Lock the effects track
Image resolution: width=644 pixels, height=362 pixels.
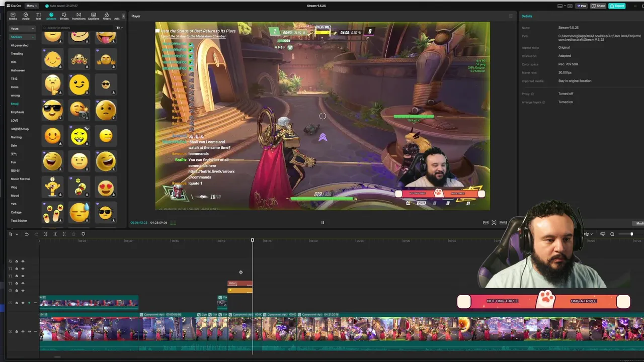pyautogui.click(x=17, y=261)
